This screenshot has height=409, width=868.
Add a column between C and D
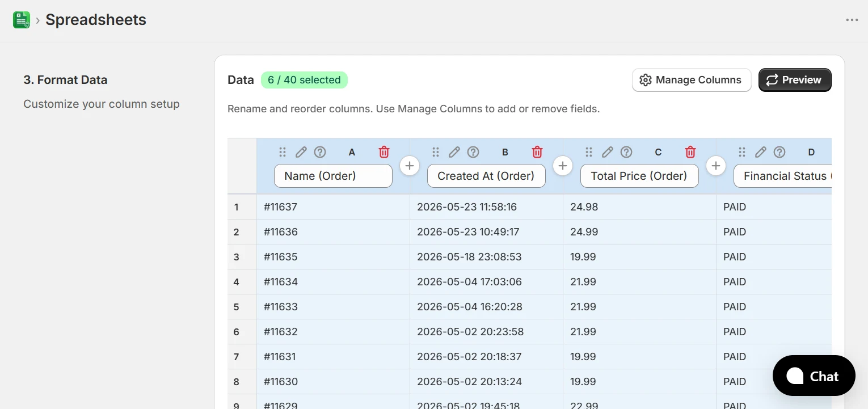pyautogui.click(x=716, y=166)
